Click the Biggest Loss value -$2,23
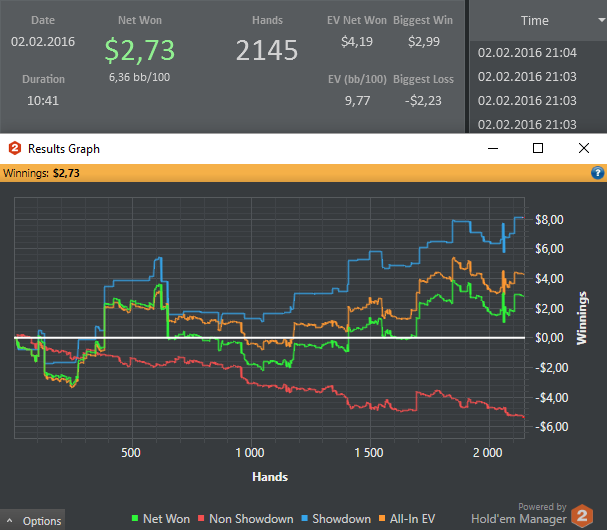The image size is (607, 530). (423, 101)
